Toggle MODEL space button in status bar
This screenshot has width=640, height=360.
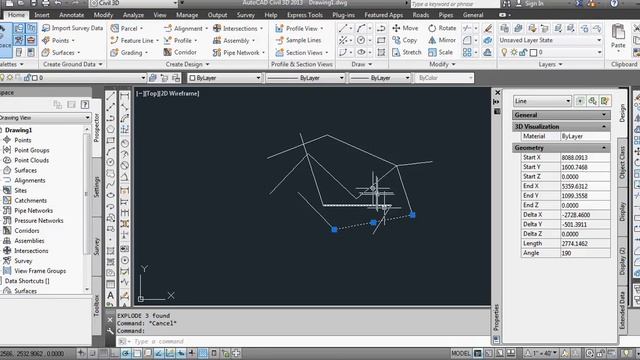point(461,353)
